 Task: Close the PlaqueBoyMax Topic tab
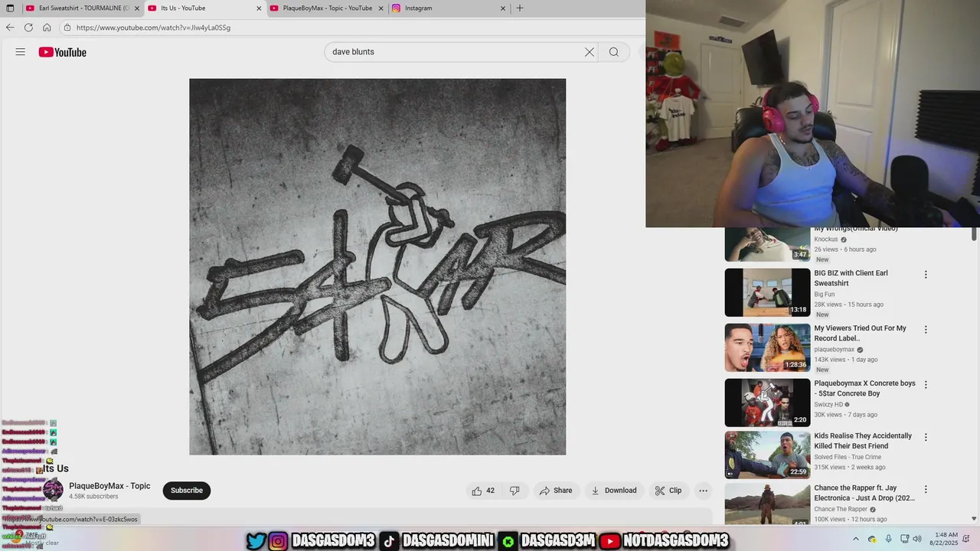381,8
